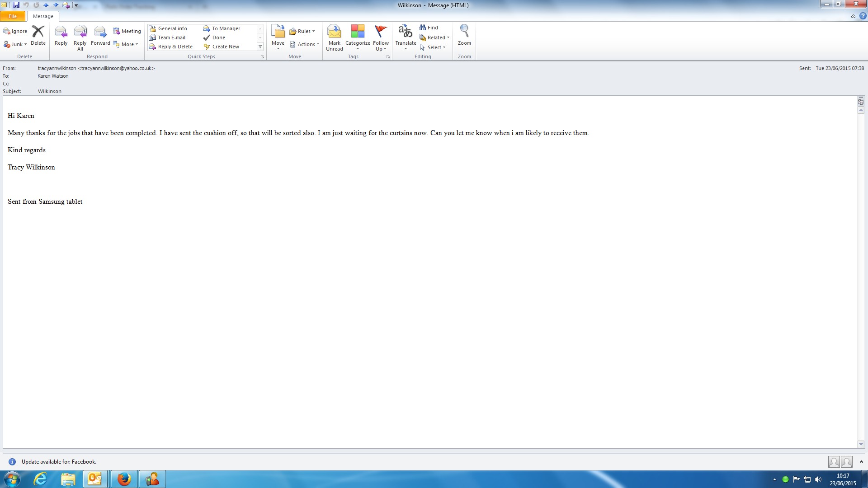Toggle the ribbon minimize arrow near help
This screenshot has height=488, width=868.
pos(853,16)
